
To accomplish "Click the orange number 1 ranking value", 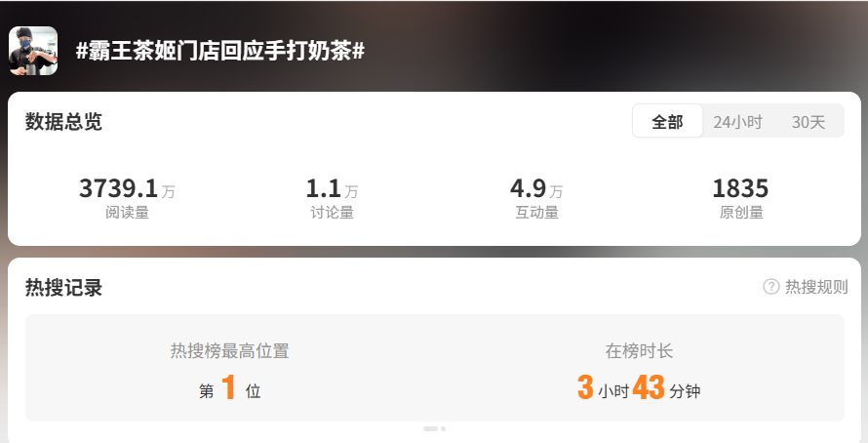I will [x=228, y=387].
